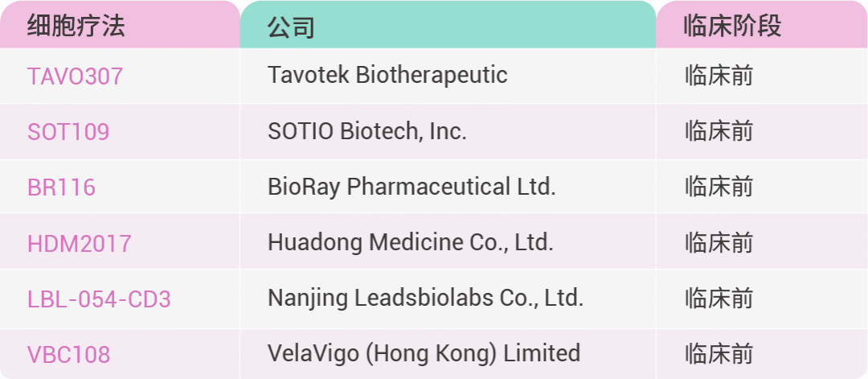Click the 临床阶段 column header
Screen dimensions: 868x379
pyautogui.click(x=731, y=27)
